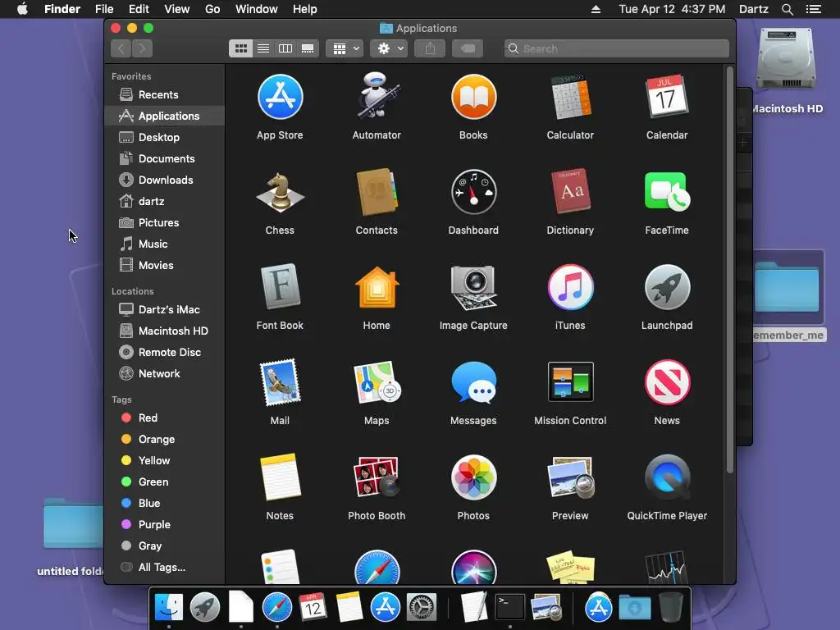This screenshot has height=630, width=840.
Task: Click the Edit Tags toolbar button
Action: (468, 48)
